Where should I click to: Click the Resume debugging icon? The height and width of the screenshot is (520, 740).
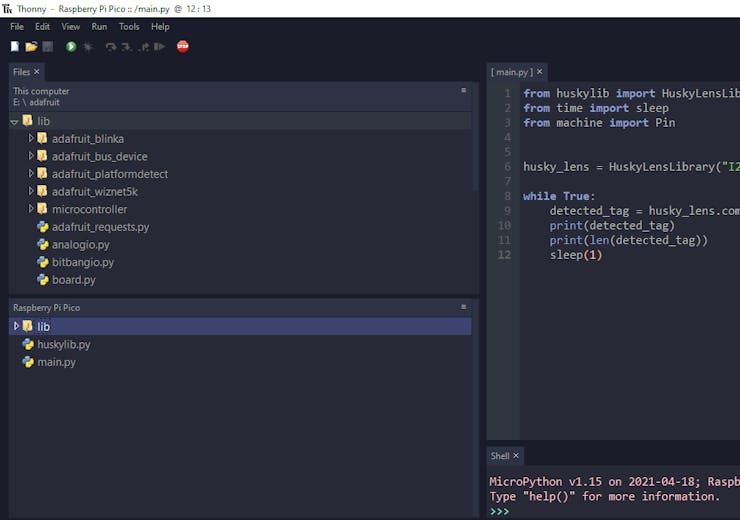(159, 46)
